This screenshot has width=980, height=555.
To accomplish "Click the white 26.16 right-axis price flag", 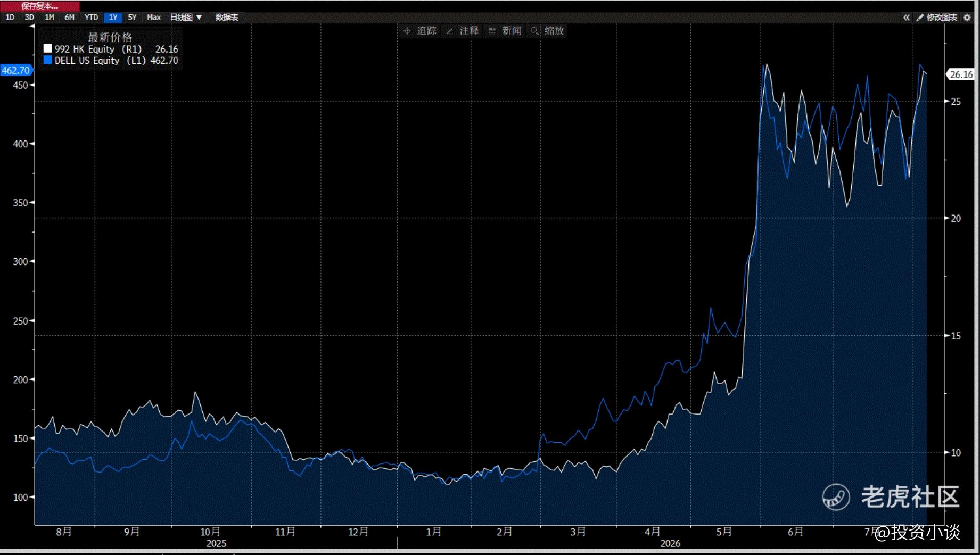I will coord(961,74).
